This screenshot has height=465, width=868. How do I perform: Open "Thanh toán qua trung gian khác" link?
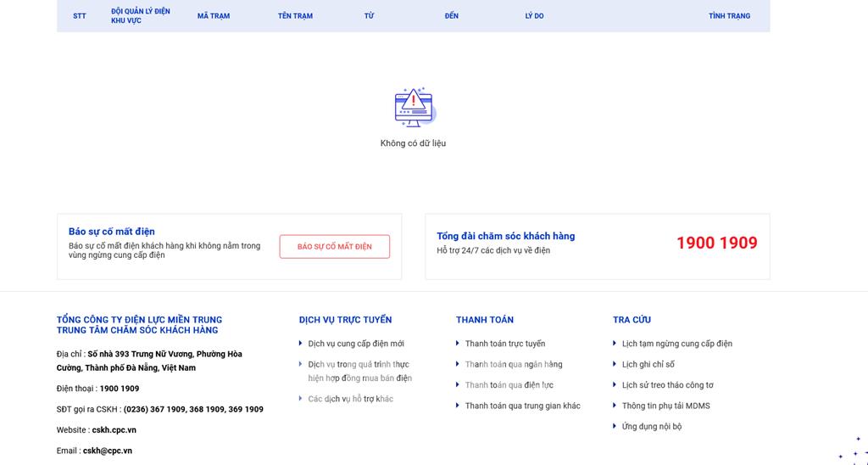[x=522, y=406]
